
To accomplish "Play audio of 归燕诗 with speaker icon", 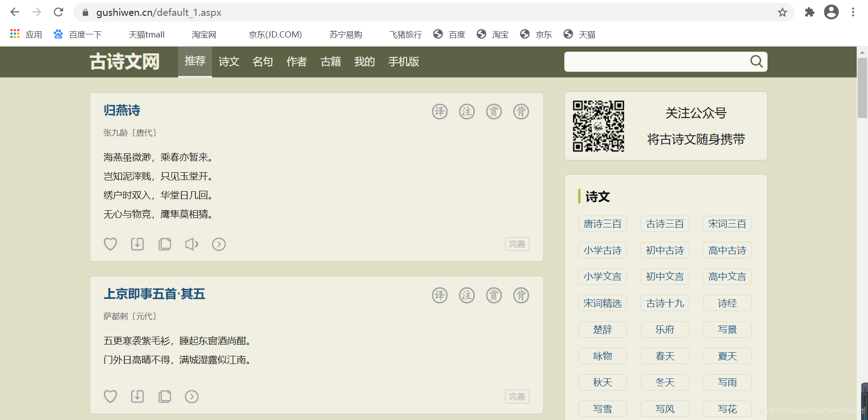I will tap(192, 244).
